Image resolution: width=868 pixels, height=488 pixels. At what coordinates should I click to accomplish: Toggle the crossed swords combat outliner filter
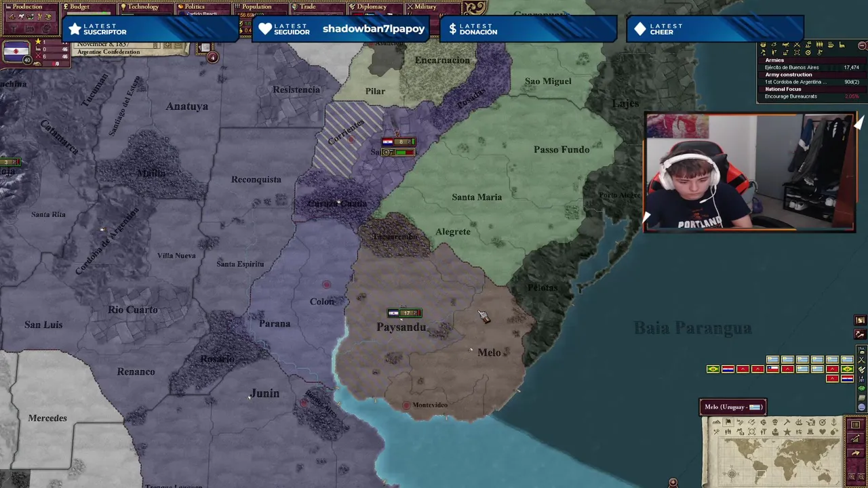tap(797, 45)
